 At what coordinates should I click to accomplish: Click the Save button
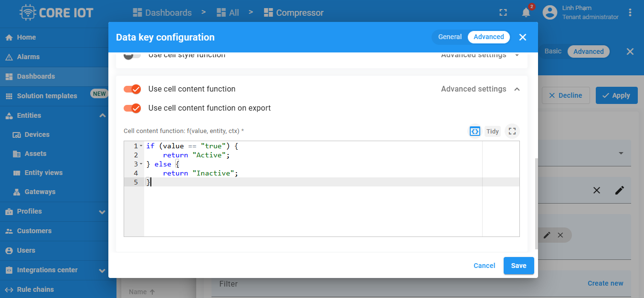(x=519, y=266)
